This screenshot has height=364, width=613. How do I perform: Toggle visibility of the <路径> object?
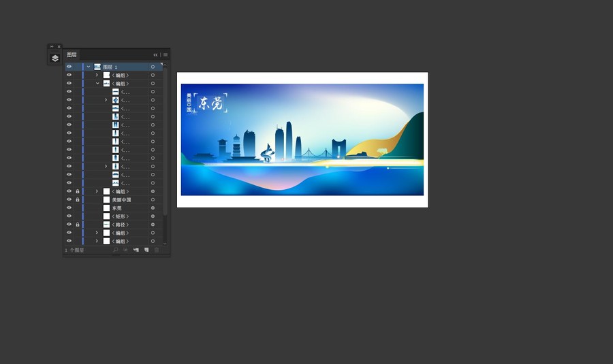pos(69,225)
